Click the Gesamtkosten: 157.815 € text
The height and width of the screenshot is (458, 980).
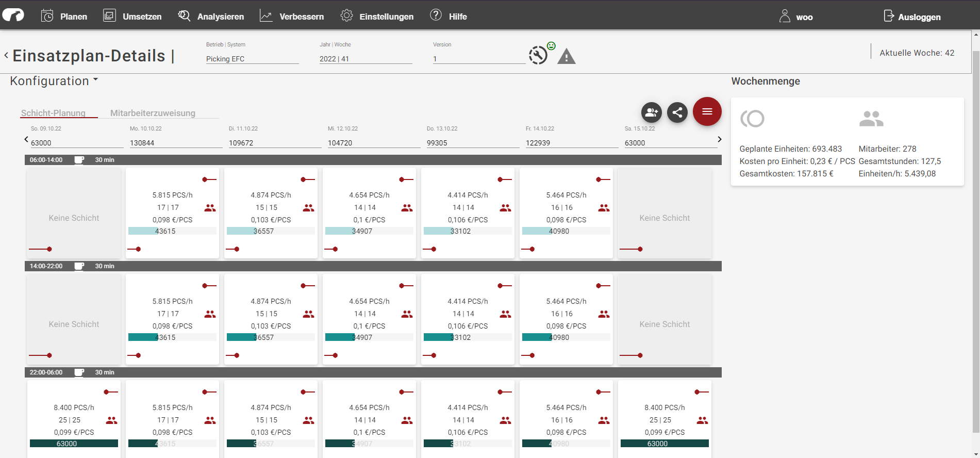(786, 173)
